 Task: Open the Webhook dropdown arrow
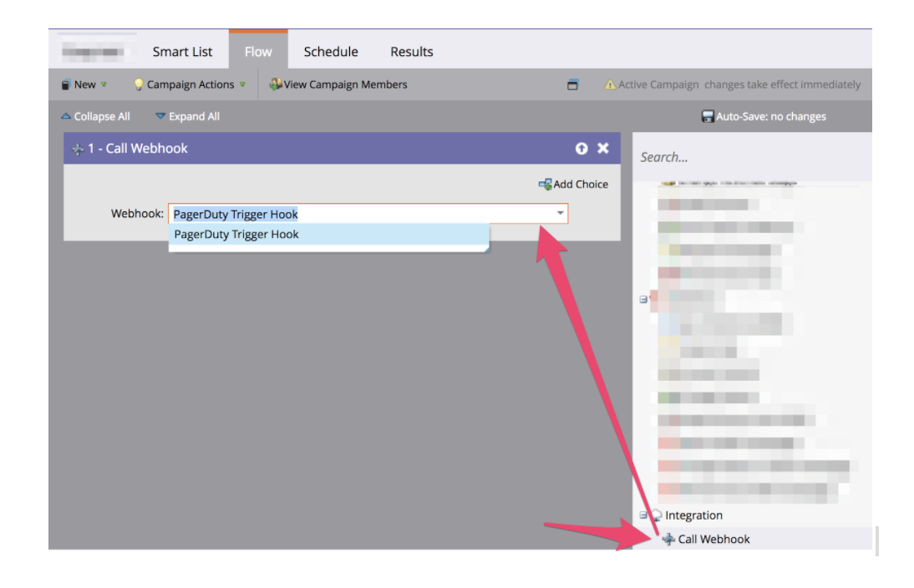coord(561,214)
